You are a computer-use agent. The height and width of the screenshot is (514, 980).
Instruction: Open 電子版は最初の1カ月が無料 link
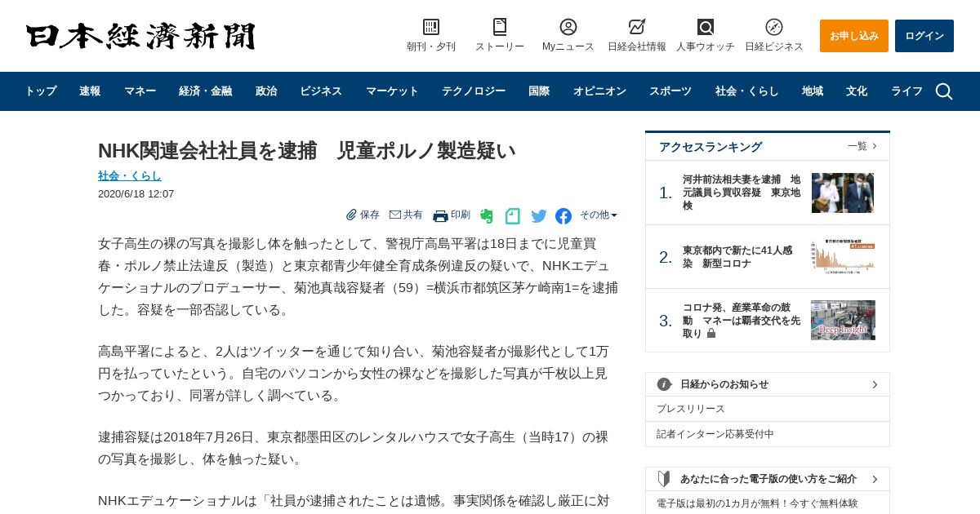(x=757, y=503)
